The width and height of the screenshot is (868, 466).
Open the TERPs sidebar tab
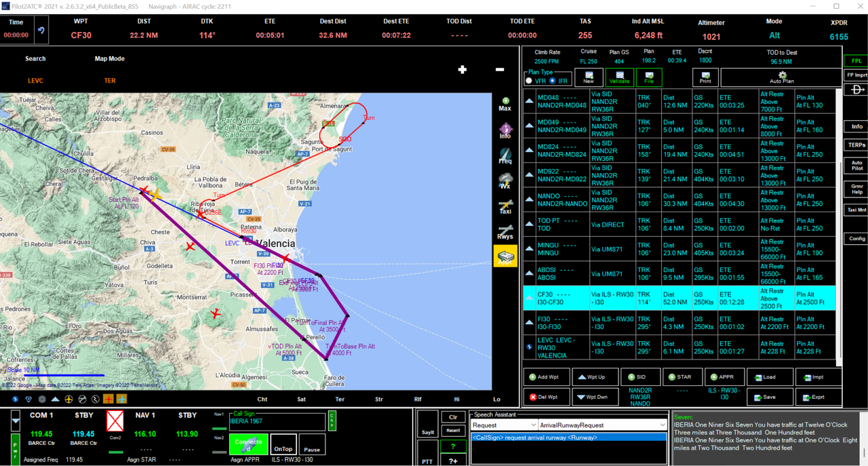point(857,145)
